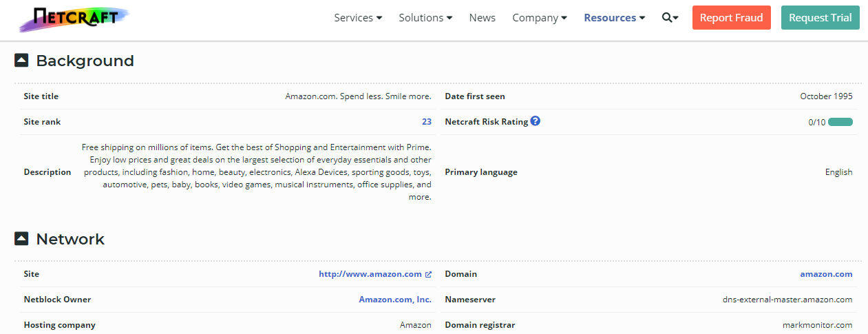Click the external link icon beside amazon.com URL

(428, 274)
